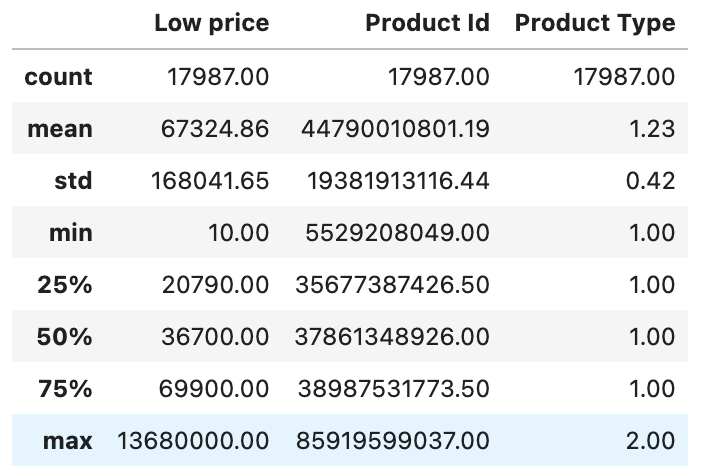The height and width of the screenshot is (476, 704).
Task: Click the Product Type column header
Action: [595, 23]
